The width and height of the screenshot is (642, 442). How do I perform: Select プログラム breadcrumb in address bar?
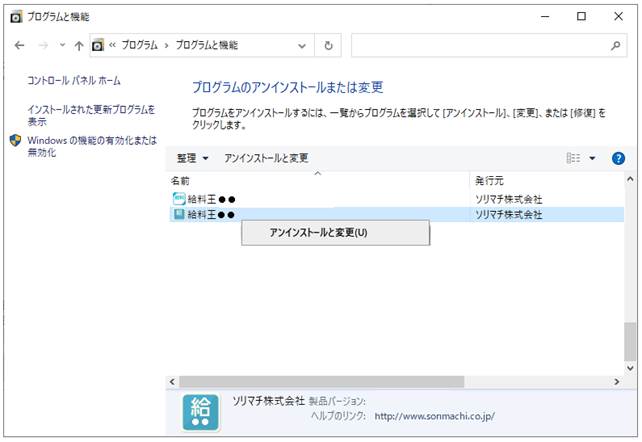click(x=140, y=45)
